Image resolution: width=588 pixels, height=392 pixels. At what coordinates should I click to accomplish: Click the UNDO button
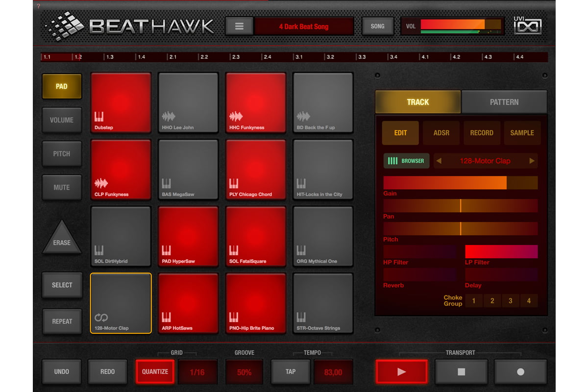pyautogui.click(x=62, y=372)
